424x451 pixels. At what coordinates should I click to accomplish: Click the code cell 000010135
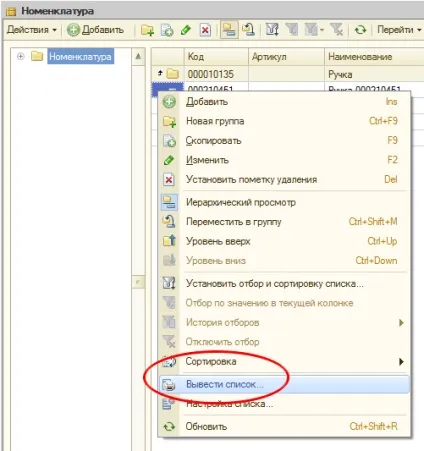click(x=216, y=74)
